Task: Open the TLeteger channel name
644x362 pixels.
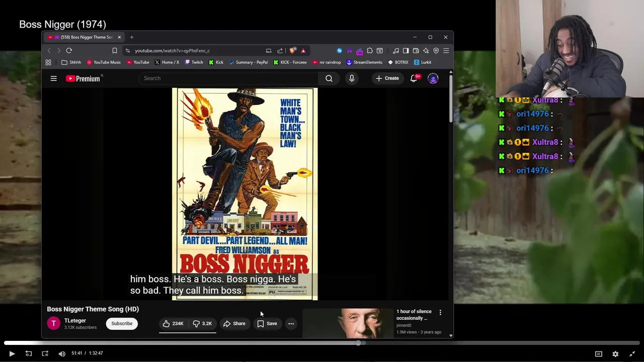Action: pos(75,321)
